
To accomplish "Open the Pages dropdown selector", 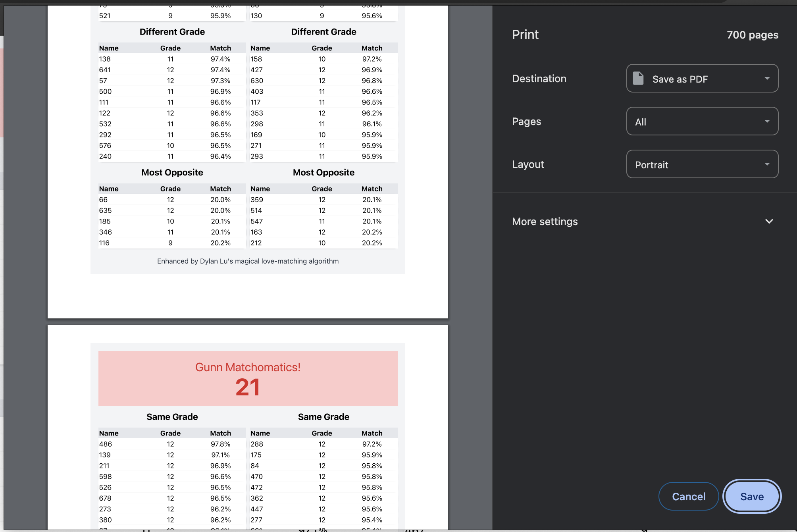I will (702, 121).
